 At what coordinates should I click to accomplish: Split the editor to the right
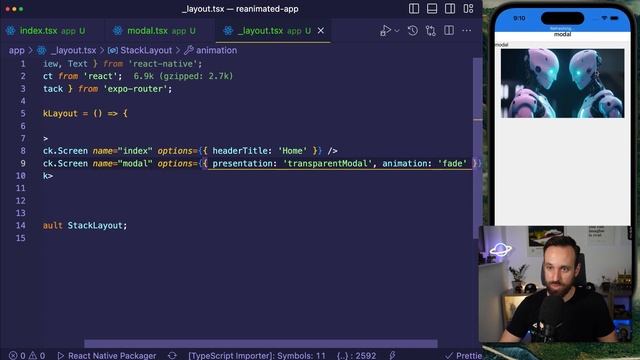[x=449, y=30]
